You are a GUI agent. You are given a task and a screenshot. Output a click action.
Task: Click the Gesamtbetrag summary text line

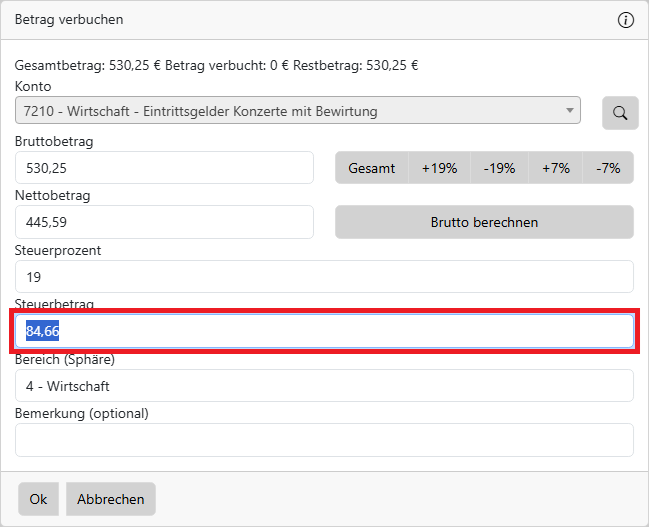pos(216,66)
